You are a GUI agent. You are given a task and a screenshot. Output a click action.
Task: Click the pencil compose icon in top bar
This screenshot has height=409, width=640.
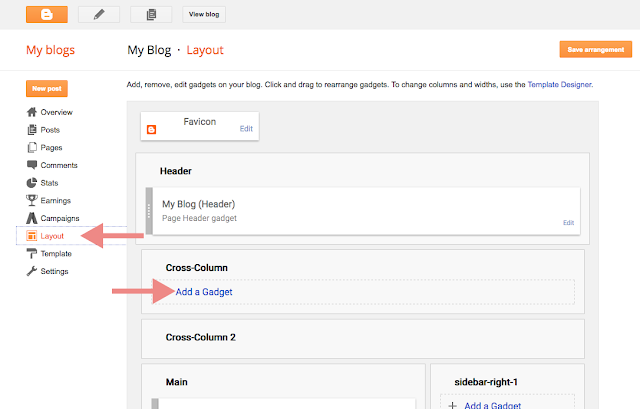[x=99, y=14]
